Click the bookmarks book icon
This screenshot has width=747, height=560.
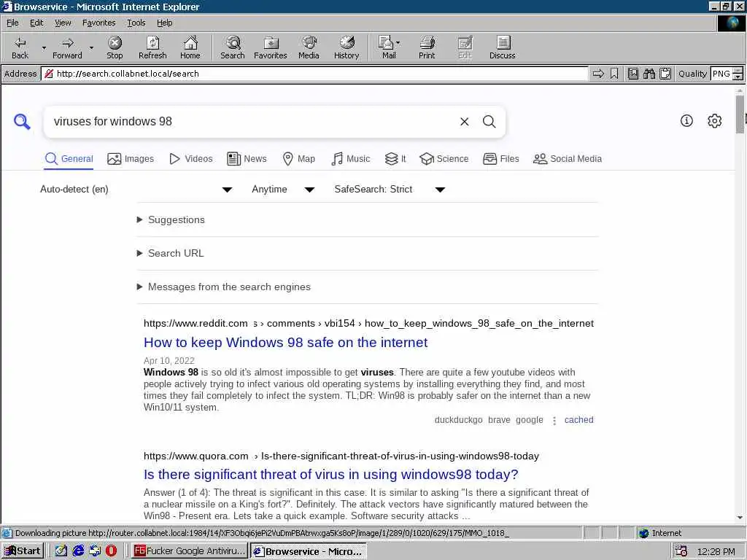[632, 74]
